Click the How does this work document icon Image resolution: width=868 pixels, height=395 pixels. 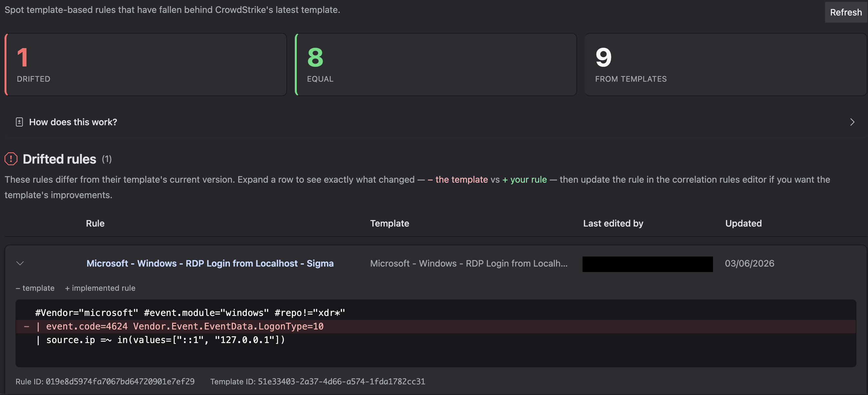tap(19, 122)
